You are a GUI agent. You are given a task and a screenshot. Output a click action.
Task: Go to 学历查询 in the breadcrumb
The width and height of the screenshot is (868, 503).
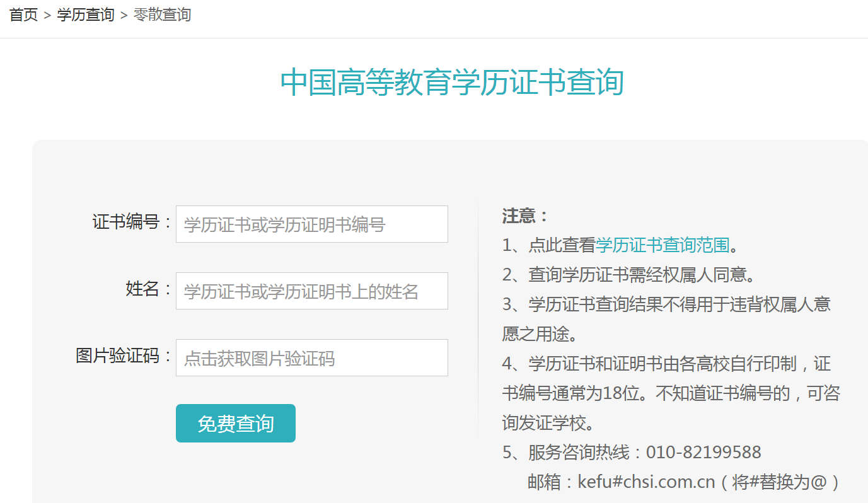coord(86,14)
